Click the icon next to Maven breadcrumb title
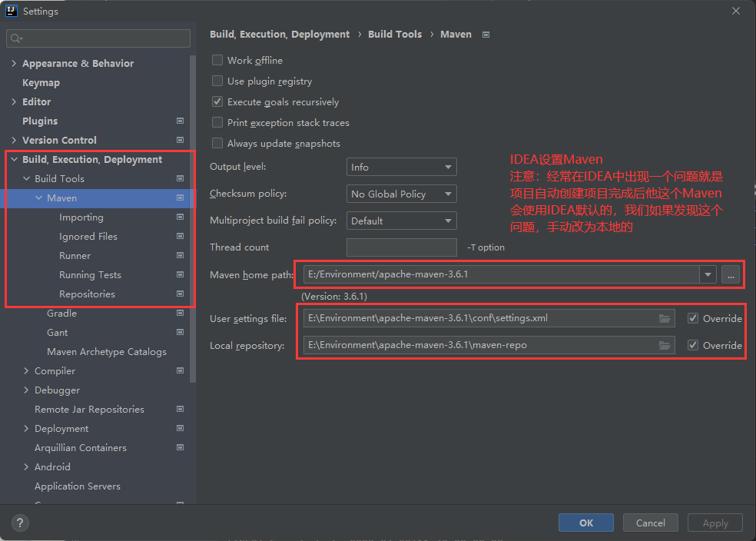 pos(486,35)
